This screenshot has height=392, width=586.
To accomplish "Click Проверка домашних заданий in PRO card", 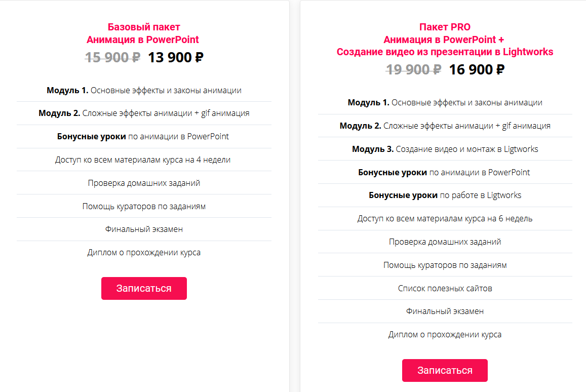I will click(x=445, y=242).
